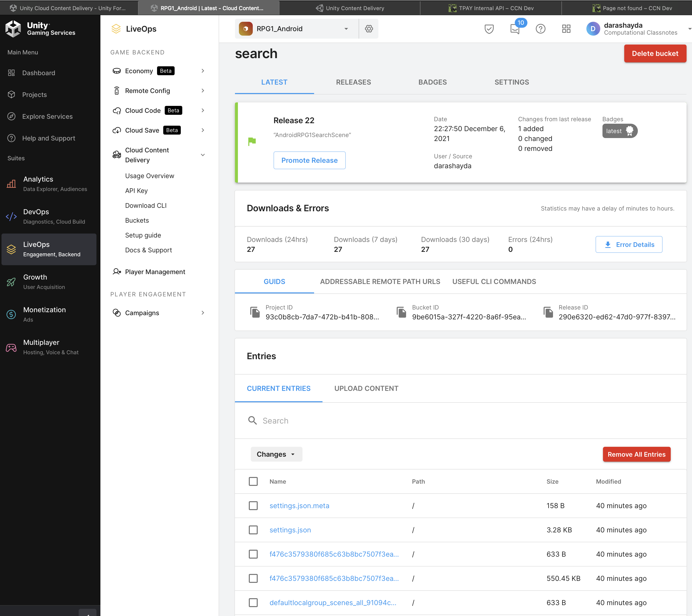Screen dimensions: 692x616
Task: Click the Promote Release button
Action: click(309, 160)
